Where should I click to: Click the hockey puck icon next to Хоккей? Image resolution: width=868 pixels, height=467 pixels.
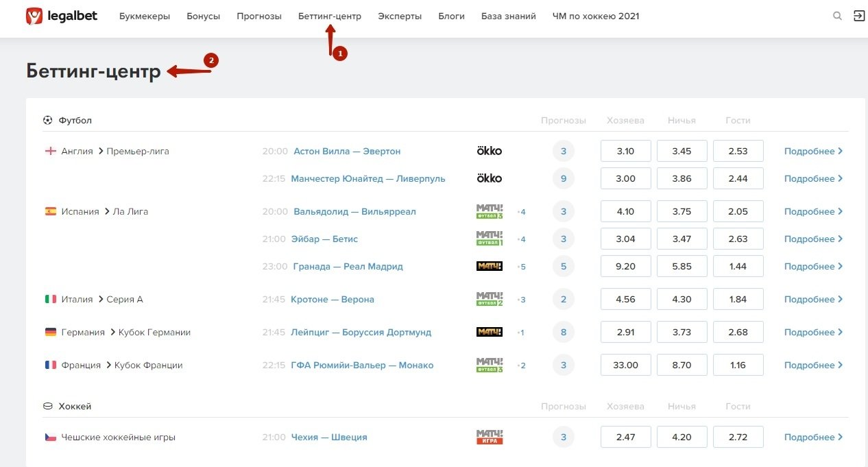click(x=47, y=406)
